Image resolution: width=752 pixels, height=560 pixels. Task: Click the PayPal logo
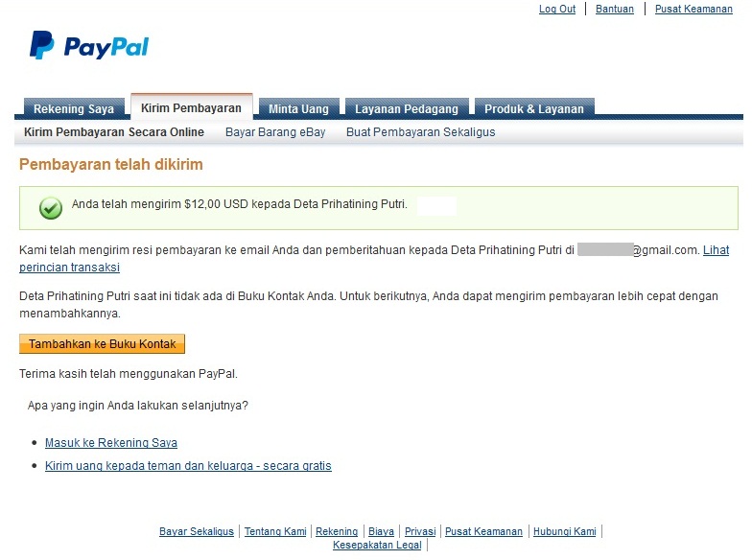[x=89, y=46]
